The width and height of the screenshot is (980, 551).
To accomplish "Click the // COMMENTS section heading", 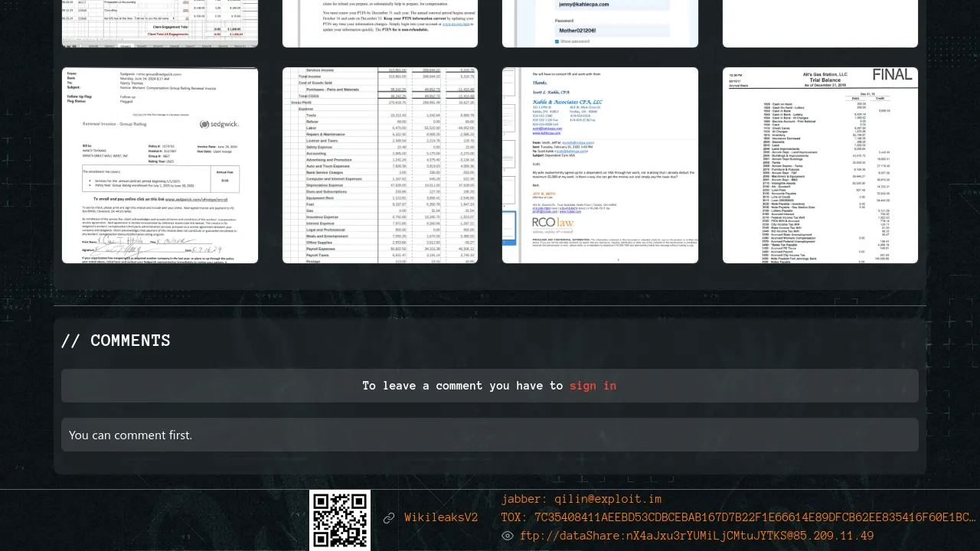I will pos(116,341).
